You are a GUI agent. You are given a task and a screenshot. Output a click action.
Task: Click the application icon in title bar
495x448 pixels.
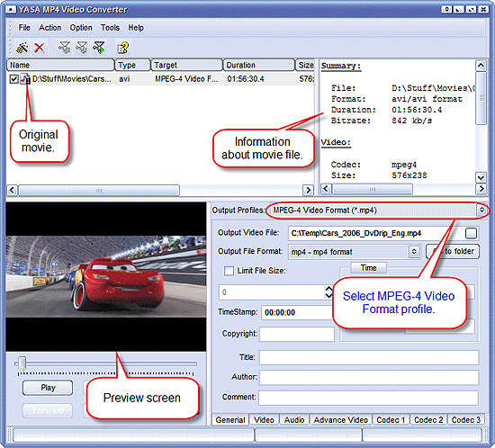11,10
